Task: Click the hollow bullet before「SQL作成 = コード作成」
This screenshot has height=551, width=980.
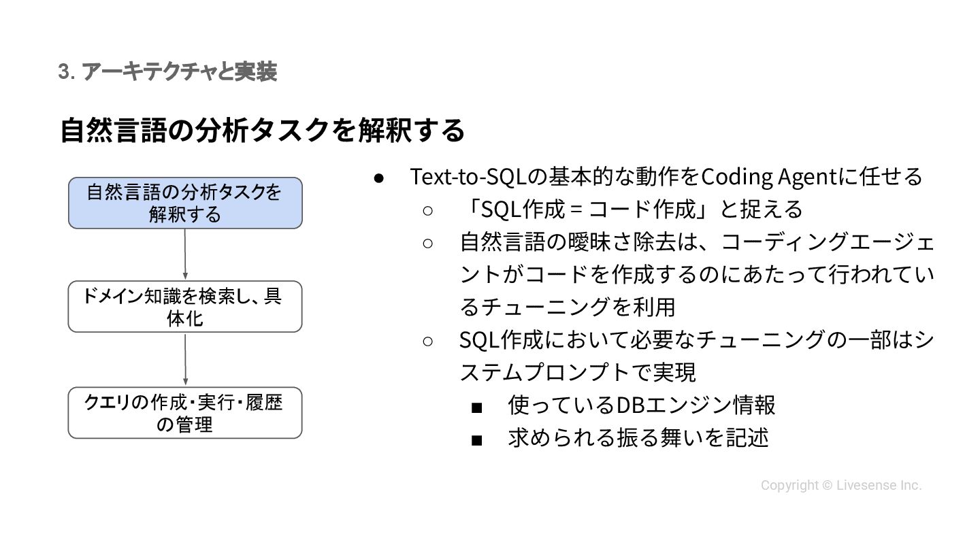Action: point(427,210)
